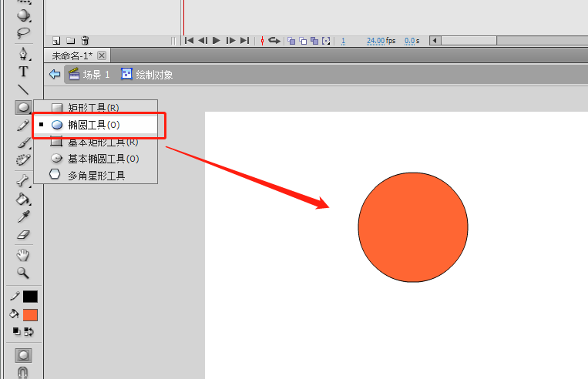Image resolution: width=588 pixels, height=379 pixels.
Task: Toggle the Object Drawing mode button
Action: [x=23, y=355]
